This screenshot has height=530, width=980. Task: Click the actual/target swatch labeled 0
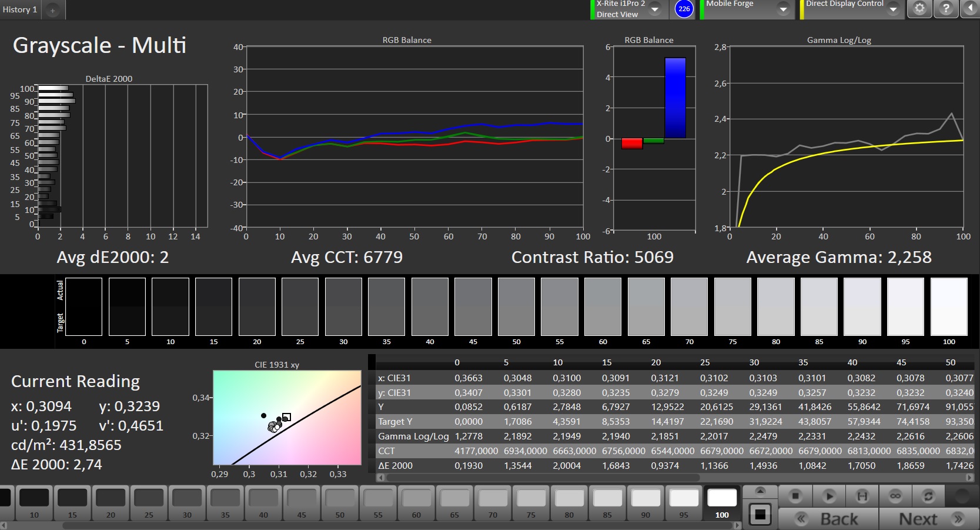pyautogui.click(x=83, y=306)
